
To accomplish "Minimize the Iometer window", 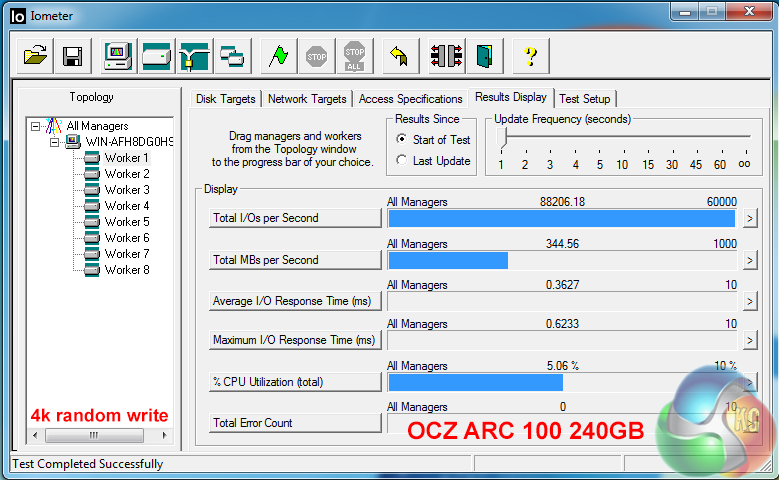I will tap(685, 11).
